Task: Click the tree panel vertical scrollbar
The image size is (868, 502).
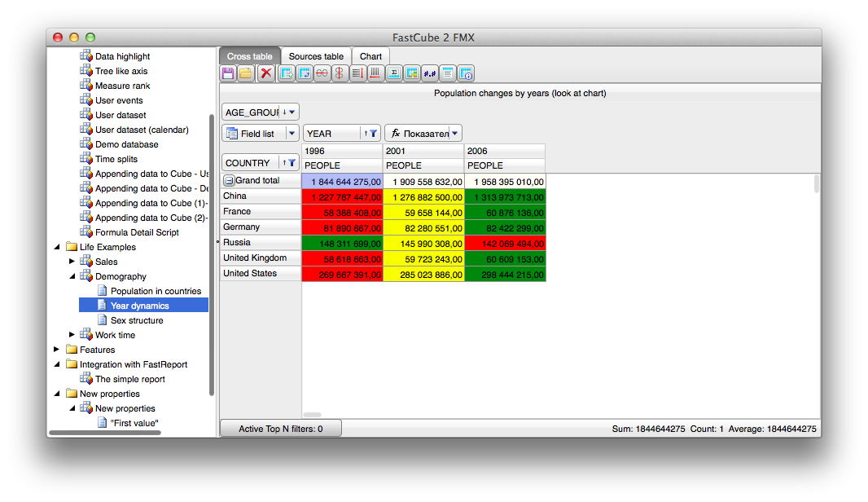Action: (212, 255)
